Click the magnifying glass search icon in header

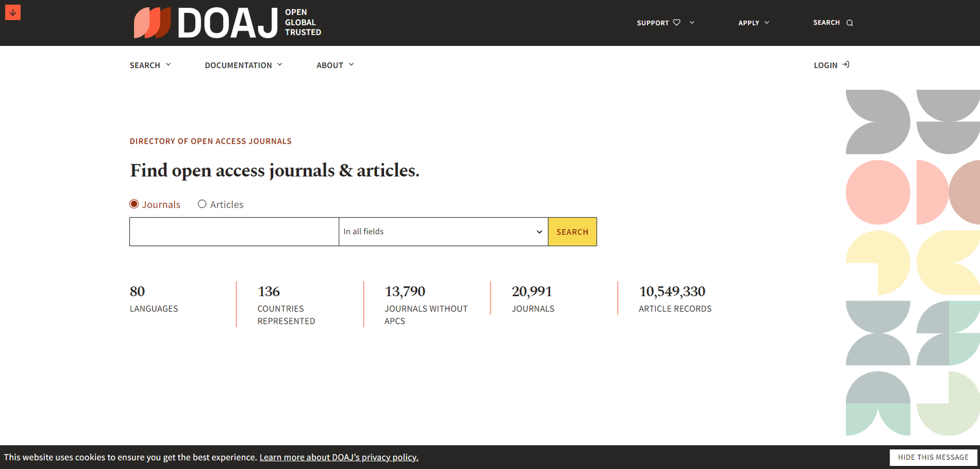click(x=850, y=23)
